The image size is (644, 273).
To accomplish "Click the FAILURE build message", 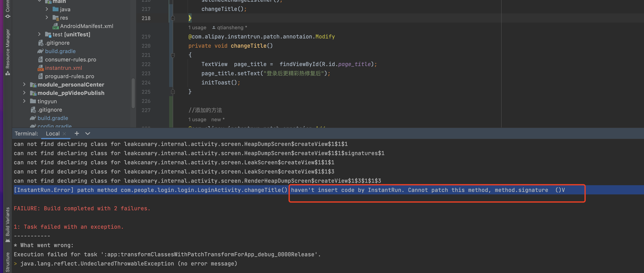I will (82, 208).
